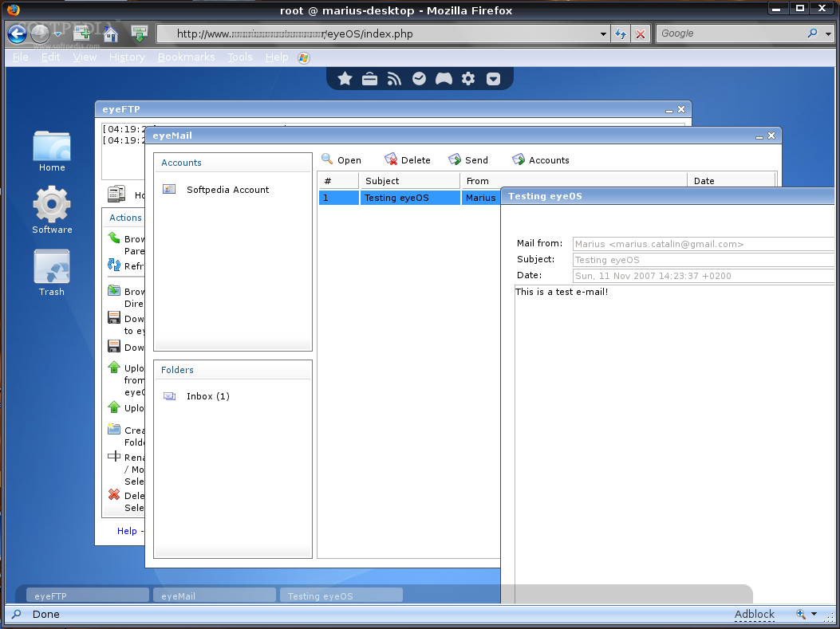
Task: Open the back/forward history dropdown arrow
Action: pyautogui.click(x=58, y=34)
